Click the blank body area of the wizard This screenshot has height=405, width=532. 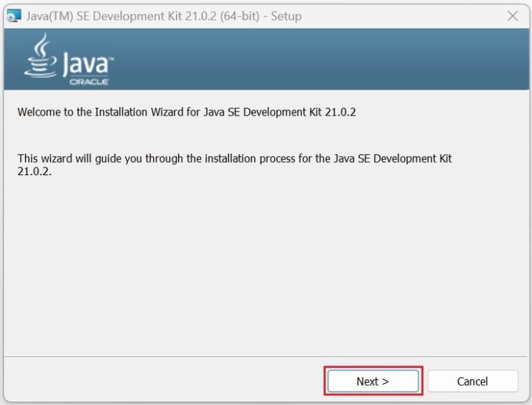tap(265, 264)
